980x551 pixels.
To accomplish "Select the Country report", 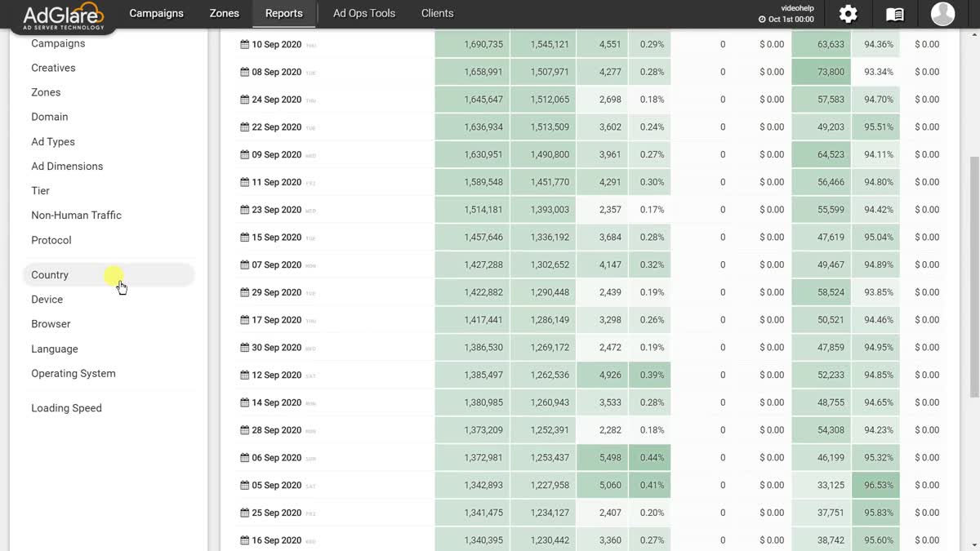I will tap(109, 275).
